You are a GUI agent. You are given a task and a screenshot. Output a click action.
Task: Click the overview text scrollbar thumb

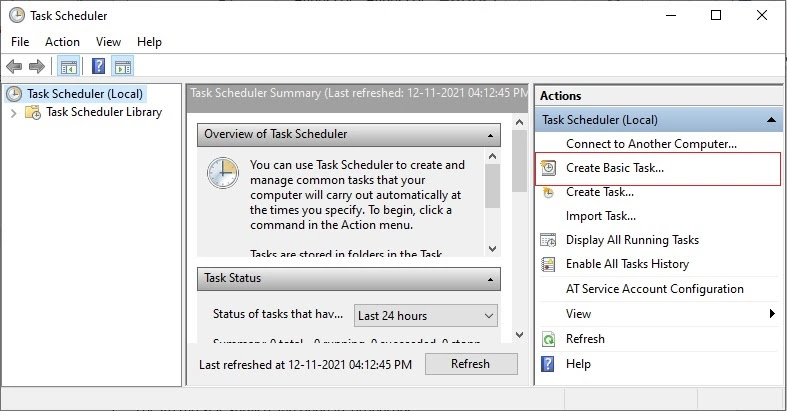pyautogui.click(x=492, y=186)
